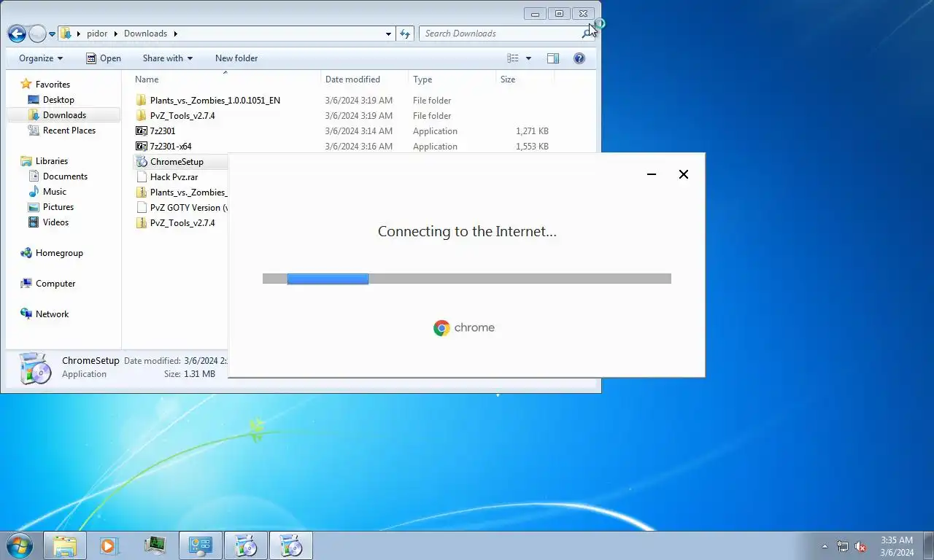The image size is (934, 560).
Task: Click the Videos library icon
Action: click(x=34, y=222)
